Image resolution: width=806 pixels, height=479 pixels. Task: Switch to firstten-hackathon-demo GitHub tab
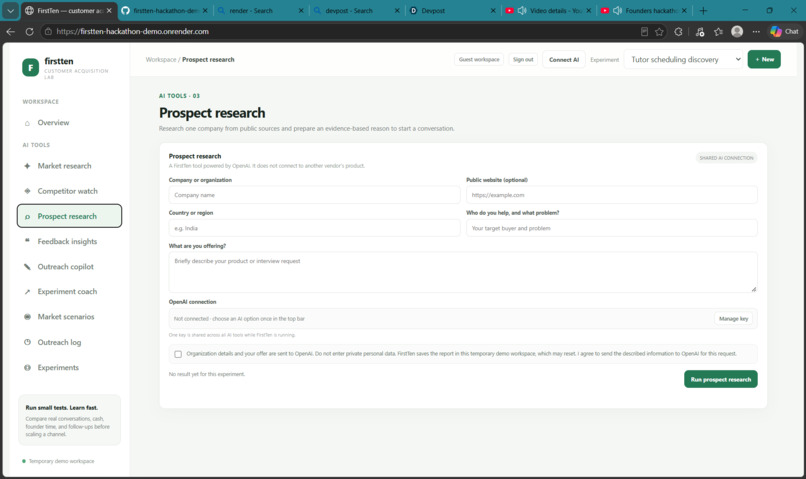tap(166, 10)
